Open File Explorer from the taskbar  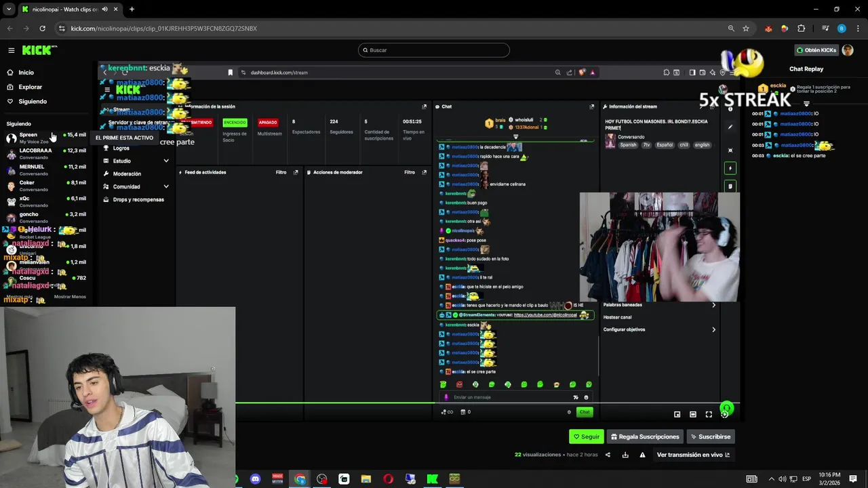pyautogui.click(x=366, y=479)
